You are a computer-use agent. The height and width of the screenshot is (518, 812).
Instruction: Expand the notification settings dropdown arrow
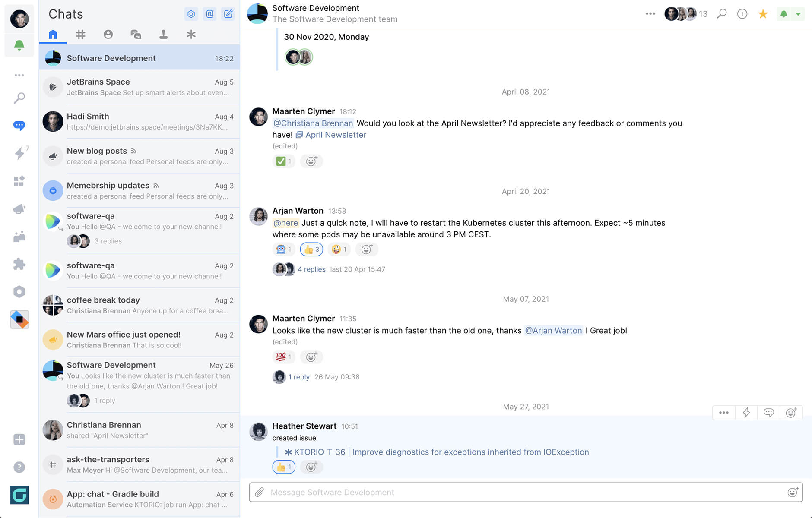798,14
